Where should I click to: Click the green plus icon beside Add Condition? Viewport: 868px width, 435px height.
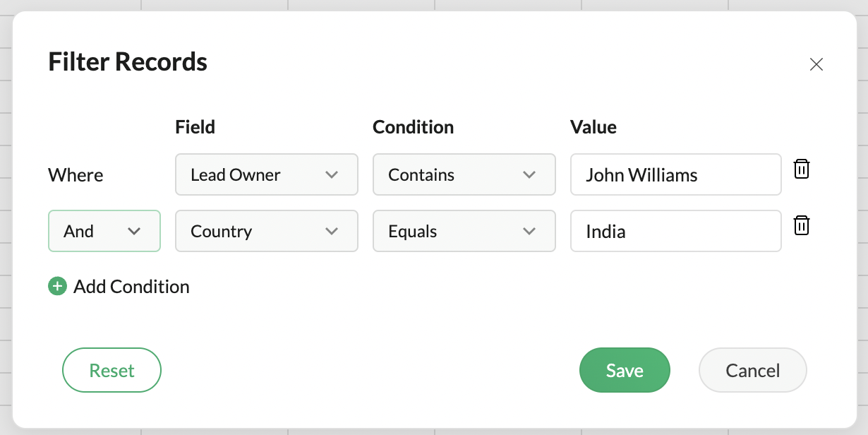pos(57,286)
